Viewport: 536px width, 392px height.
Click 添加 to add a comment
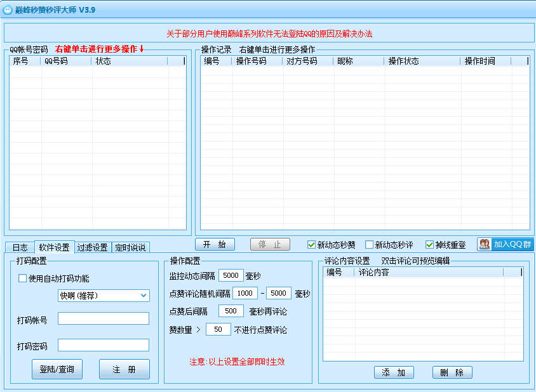[394, 372]
